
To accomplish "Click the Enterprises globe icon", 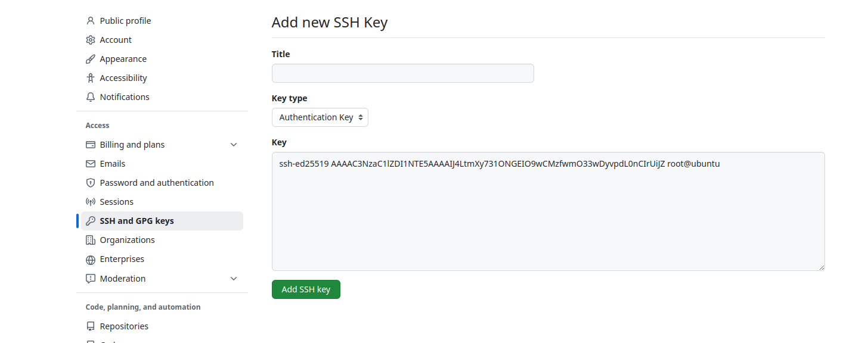I will (91, 260).
